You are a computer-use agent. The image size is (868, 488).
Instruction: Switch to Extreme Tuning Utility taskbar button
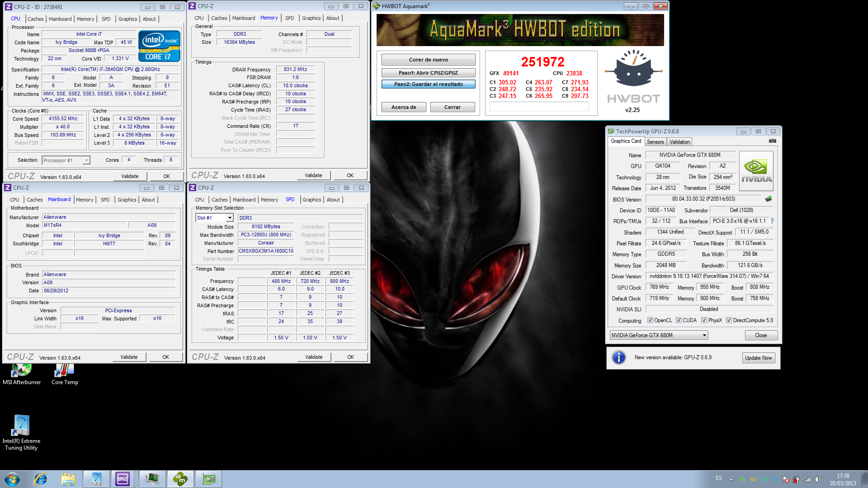(96, 479)
